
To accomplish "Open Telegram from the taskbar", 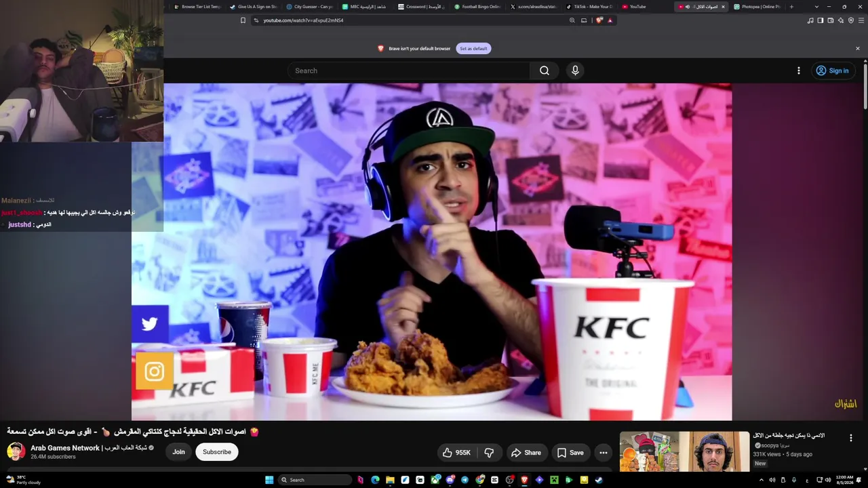I will (x=465, y=480).
